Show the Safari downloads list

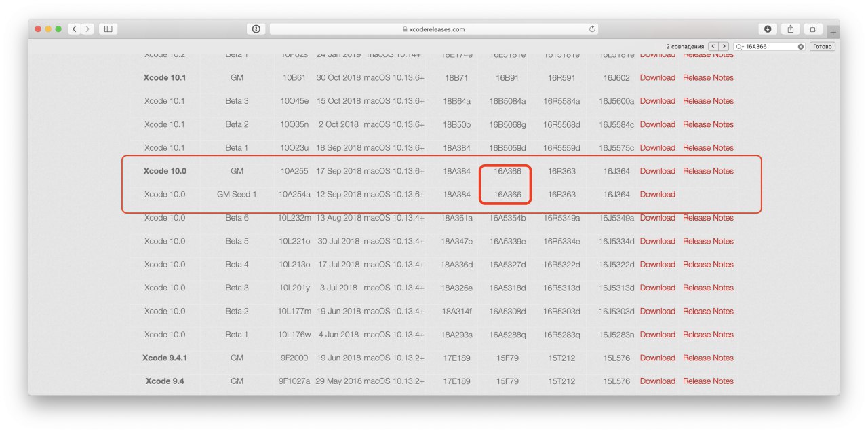pyautogui.click(x=768, y=29)
